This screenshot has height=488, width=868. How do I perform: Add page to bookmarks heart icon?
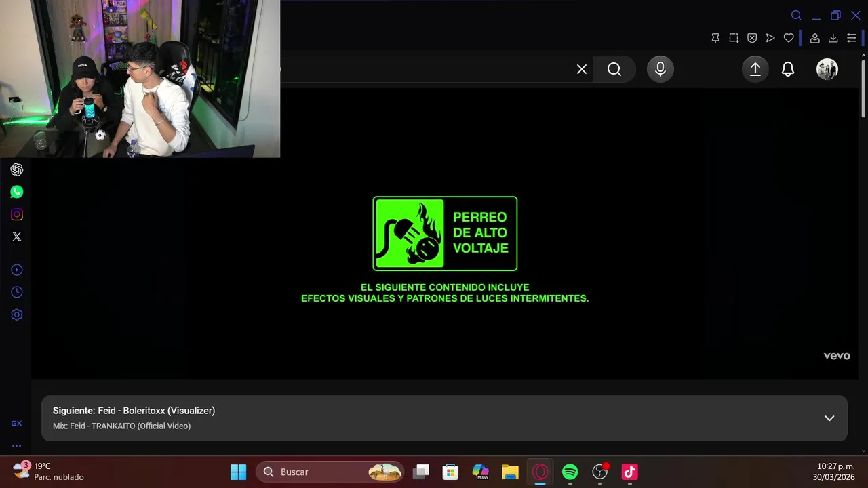(789, 38)
